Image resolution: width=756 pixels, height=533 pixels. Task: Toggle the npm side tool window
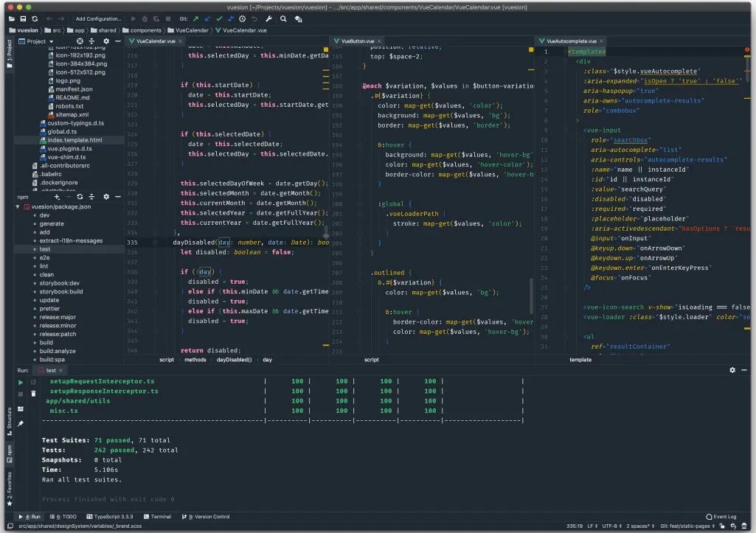(9, 454)
